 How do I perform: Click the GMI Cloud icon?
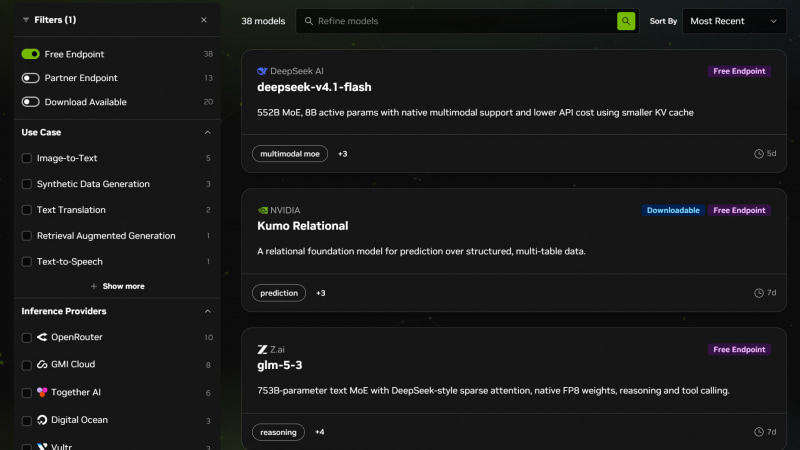tap(42, 364)
